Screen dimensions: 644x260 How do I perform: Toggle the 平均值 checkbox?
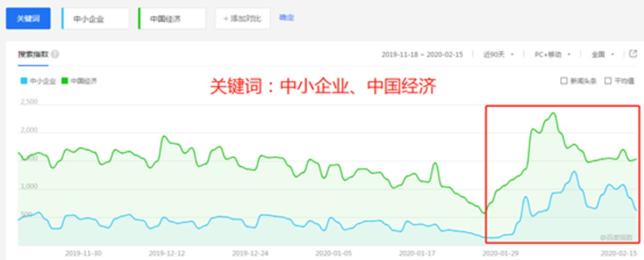(x=608, y=81)
